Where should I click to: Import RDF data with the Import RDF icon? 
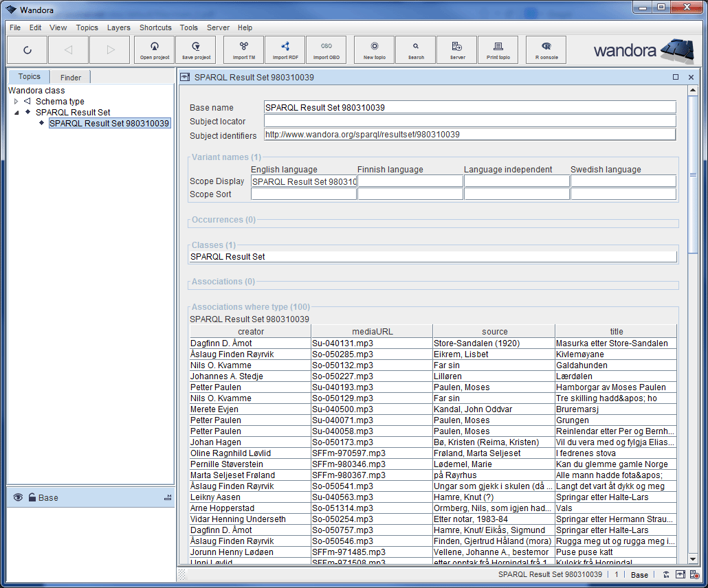coord(285,49)
